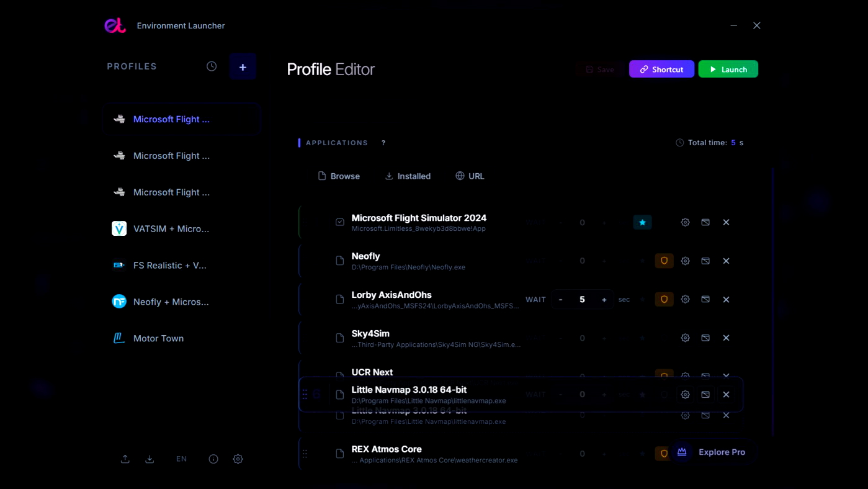Toggle the star on the Neofly row
Screen dimensions: 868x489
pos(642,261)
